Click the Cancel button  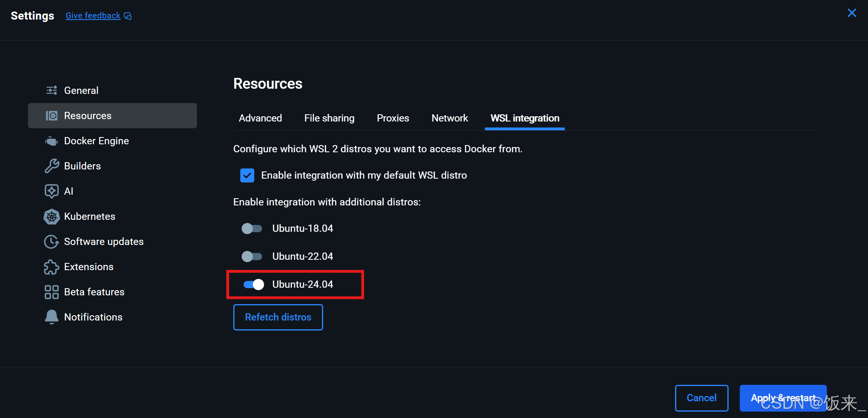tap(701, 398)
